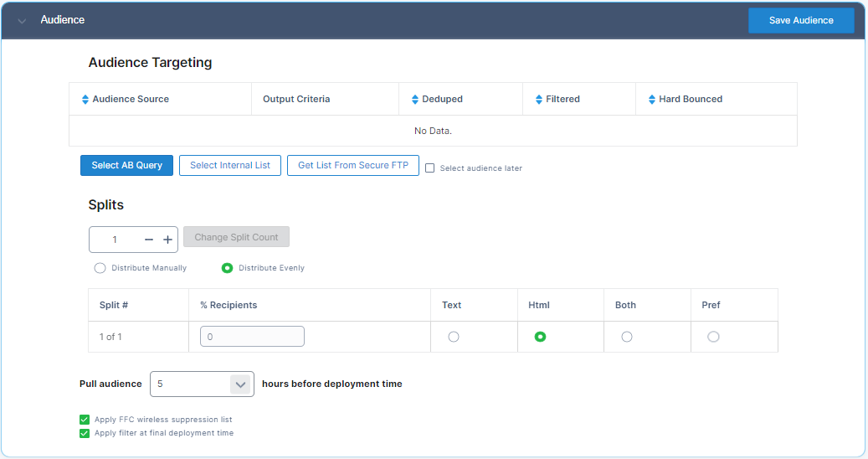Uncheck Apply FFC wireless suppression list
Image resolution: width=868 pixels, height=459 pixels.
click(84, 420)
